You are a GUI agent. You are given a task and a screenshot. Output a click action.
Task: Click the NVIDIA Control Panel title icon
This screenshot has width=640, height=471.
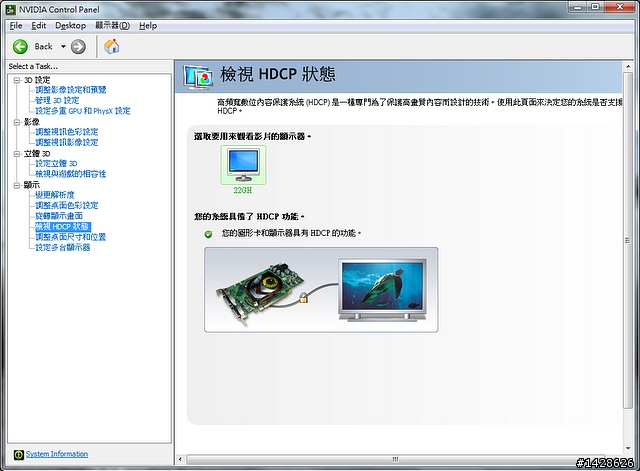10,9
